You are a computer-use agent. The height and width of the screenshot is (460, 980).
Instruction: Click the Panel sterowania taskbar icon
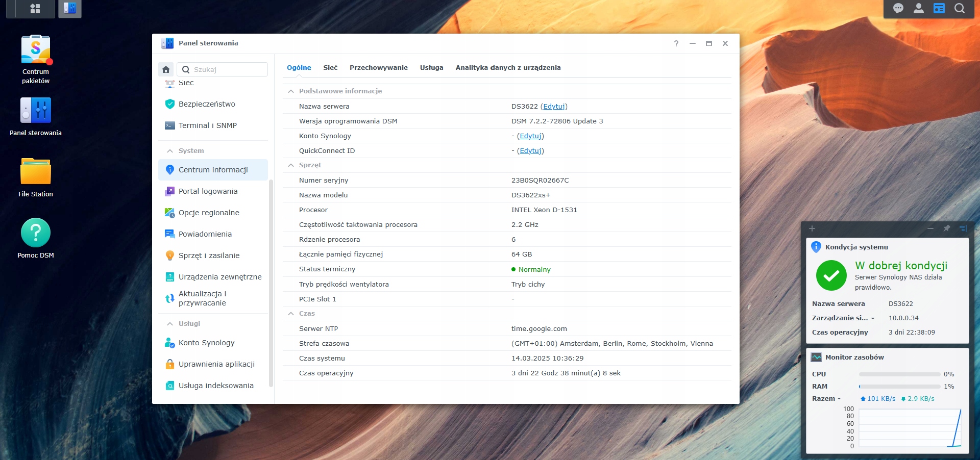click(70, 8)
